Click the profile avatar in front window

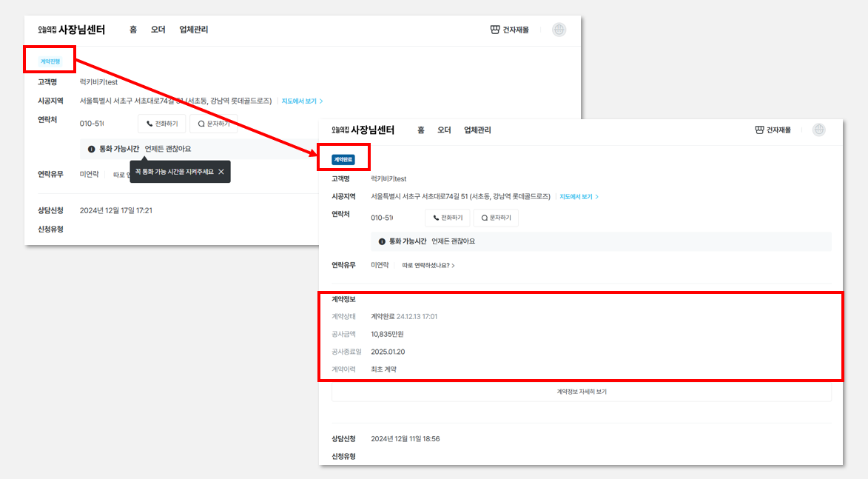819,130
